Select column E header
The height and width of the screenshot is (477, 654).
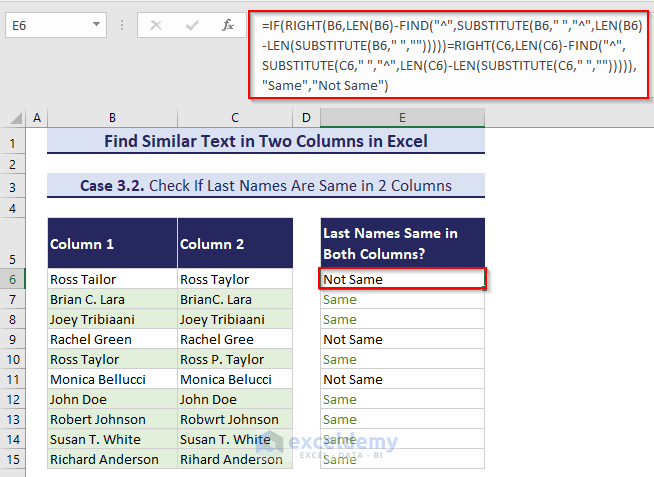[403, 118]
